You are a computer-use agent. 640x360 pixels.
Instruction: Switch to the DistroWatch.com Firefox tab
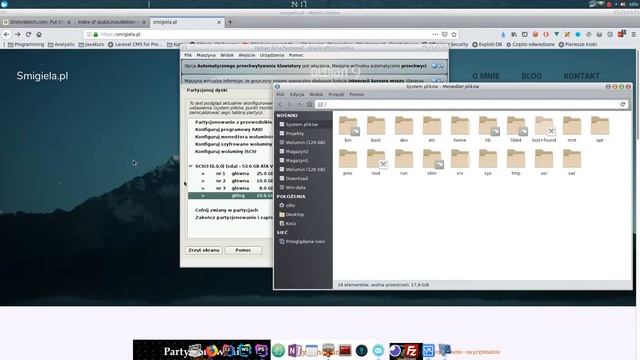38,22
